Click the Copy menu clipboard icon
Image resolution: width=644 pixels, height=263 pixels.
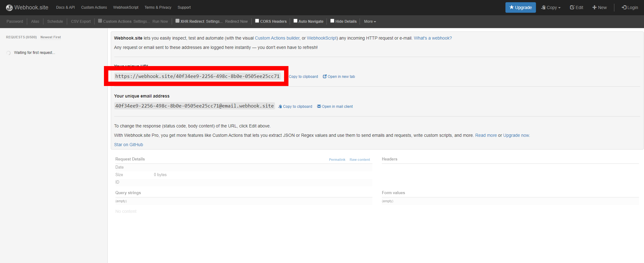pyautogui.click(x=543, y=7)
